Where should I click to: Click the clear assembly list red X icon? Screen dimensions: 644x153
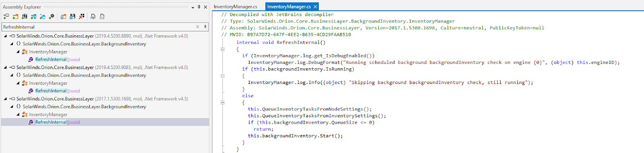pos(82,16)
